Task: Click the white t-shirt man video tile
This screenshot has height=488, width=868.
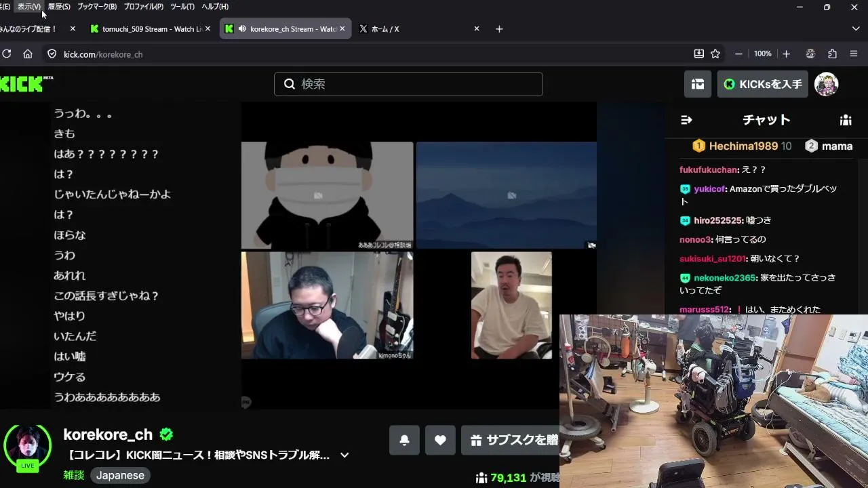Action: pos(511,305)
